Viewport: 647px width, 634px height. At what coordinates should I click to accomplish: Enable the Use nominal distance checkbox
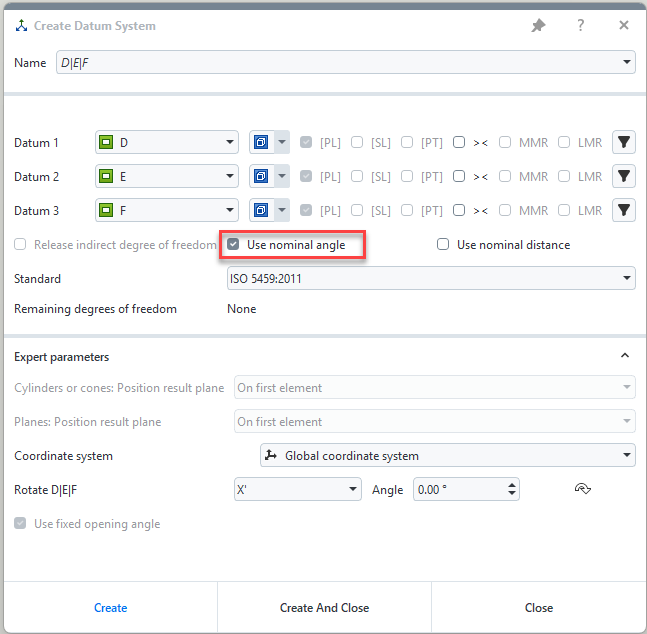443,245
